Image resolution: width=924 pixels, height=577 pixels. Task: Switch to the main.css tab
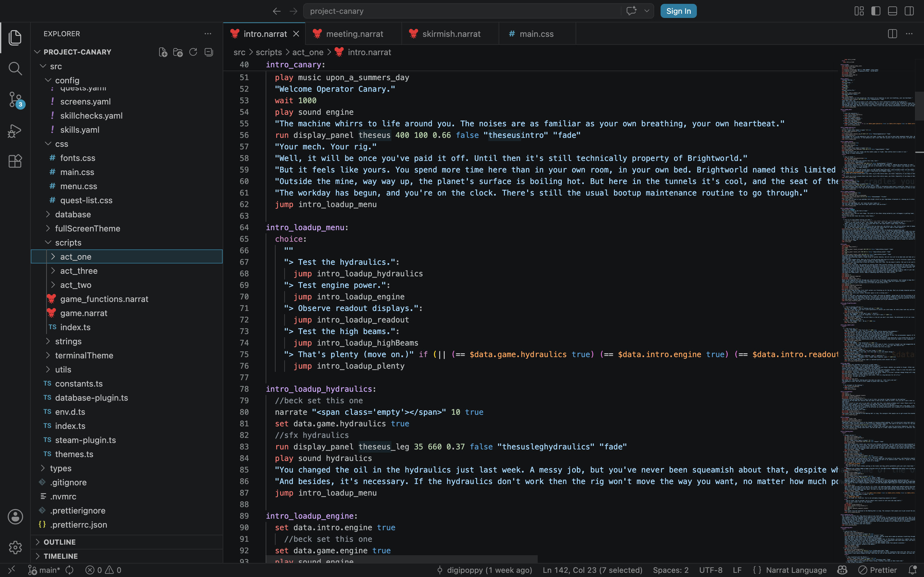(x=536, y=34)
